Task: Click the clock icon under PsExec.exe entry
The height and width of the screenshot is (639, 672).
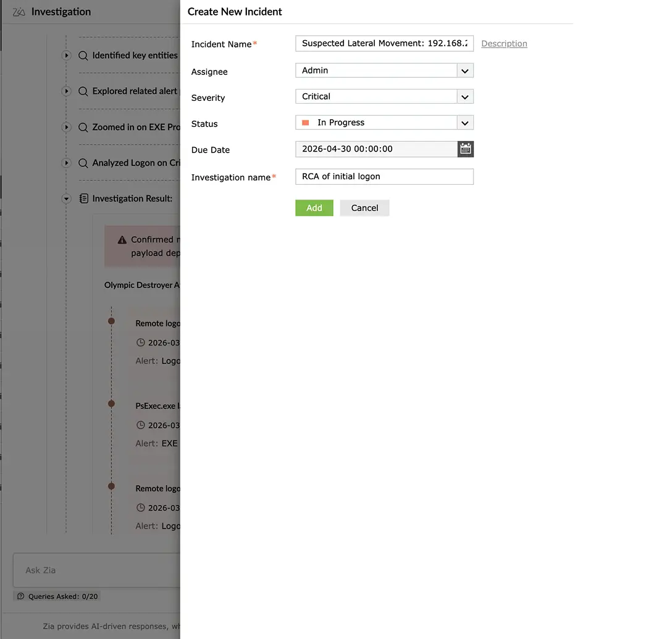Action: tap(141, 425)
